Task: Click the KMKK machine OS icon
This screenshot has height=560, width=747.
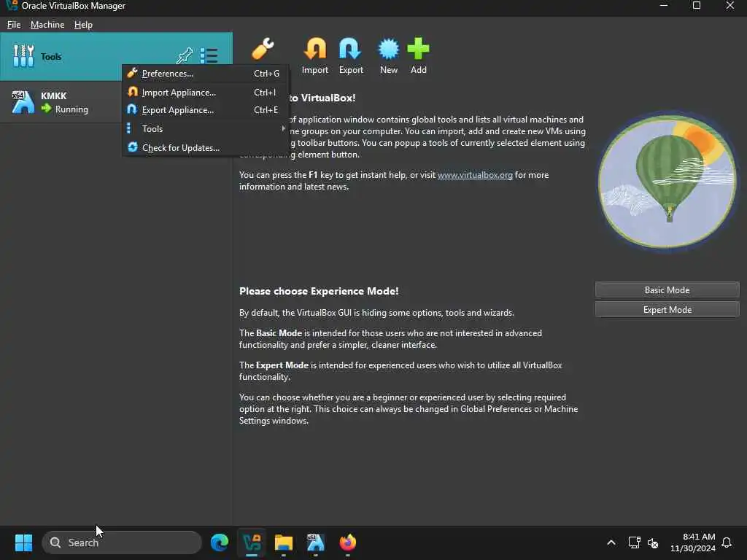Action: (x=23, y=102)
